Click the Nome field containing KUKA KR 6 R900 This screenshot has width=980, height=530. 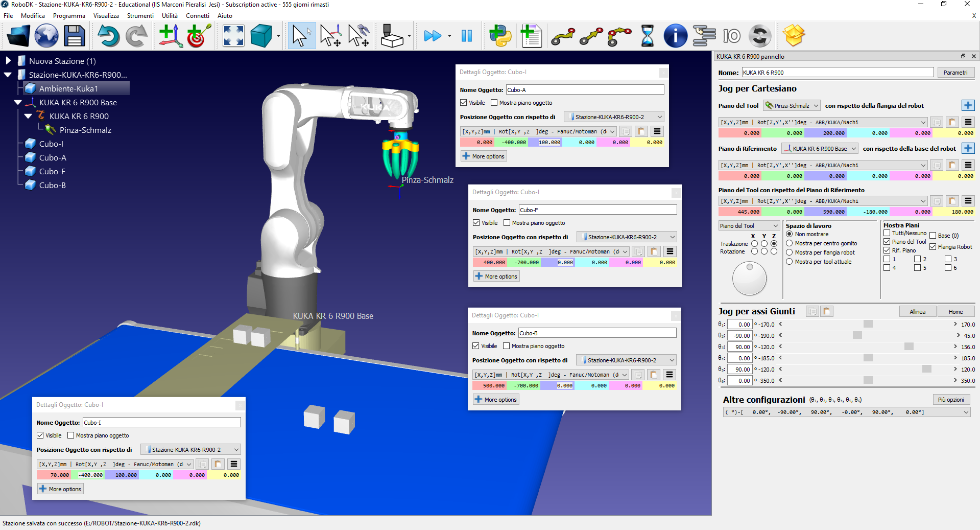pos(838,73)
